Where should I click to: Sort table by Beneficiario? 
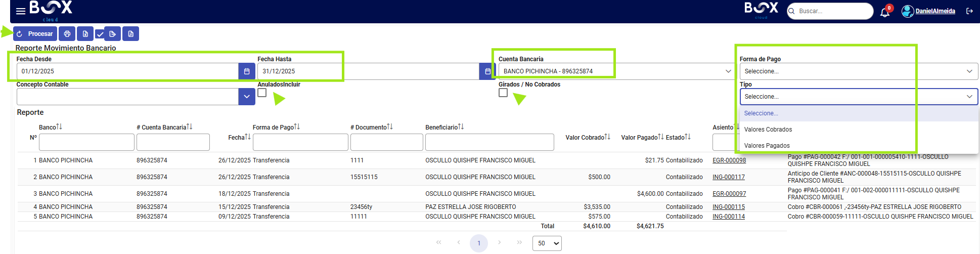(461, 126)
